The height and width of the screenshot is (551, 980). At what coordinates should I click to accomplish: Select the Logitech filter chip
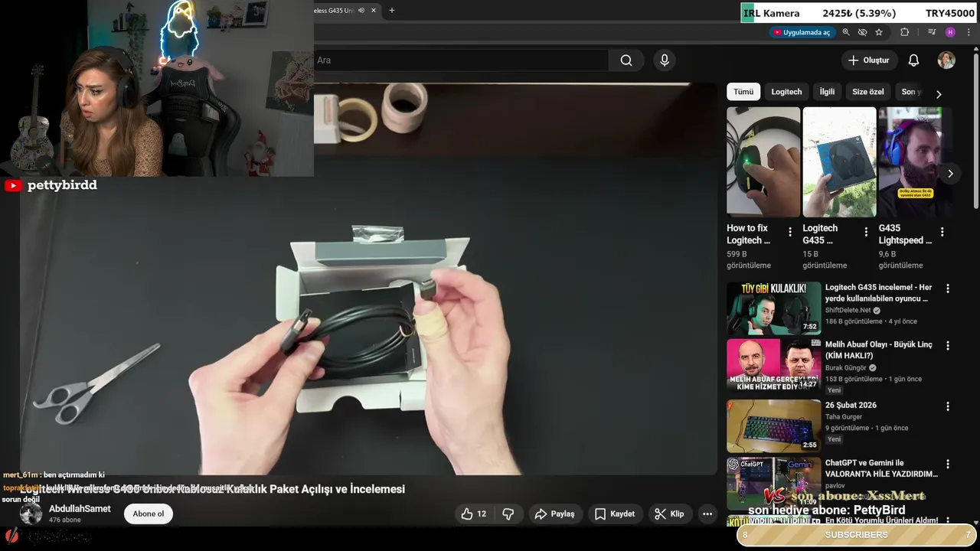(786, 92)
